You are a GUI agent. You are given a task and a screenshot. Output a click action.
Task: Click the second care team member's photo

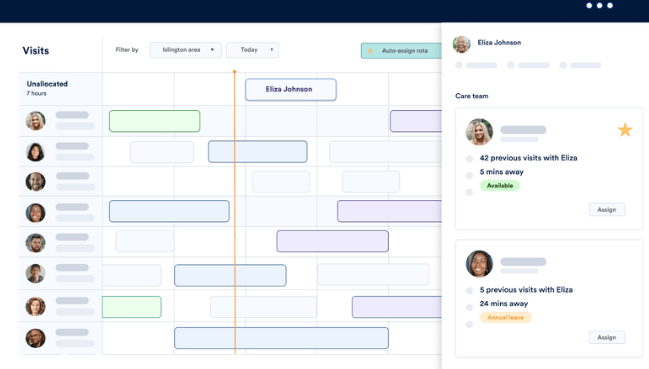click(x=479, y=264)
